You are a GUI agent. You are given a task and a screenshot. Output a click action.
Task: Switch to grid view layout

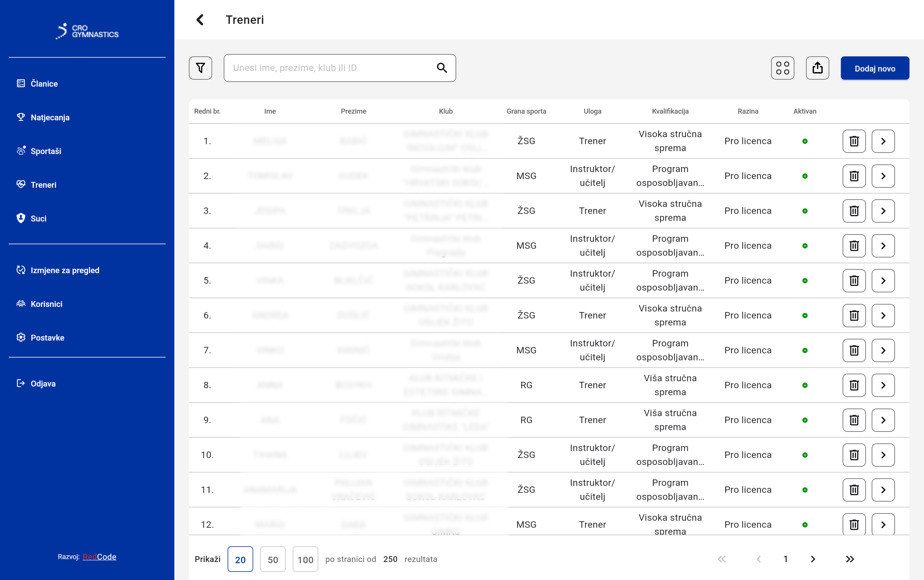[x=782, y=68]
